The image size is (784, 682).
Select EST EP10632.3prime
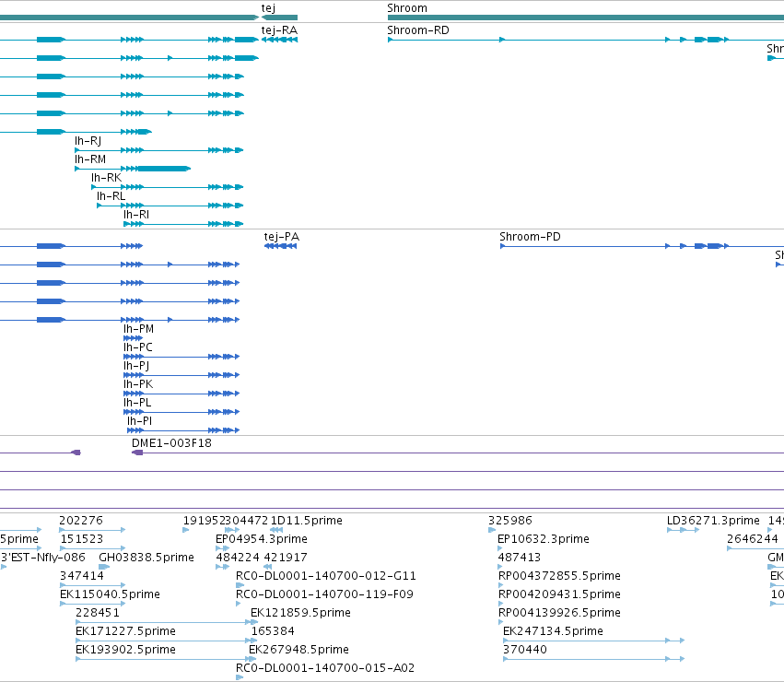(544, 539)
